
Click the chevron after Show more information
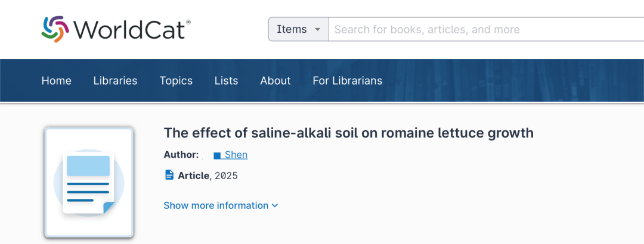[x=275, y=205]
